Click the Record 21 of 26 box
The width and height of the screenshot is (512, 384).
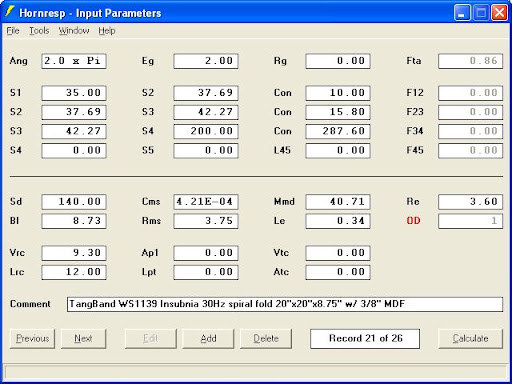[365, 339]
